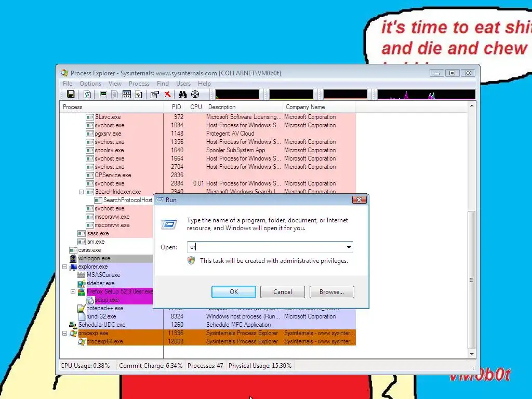Click the notepad++.exe process icon

click(x=81, y=309)
